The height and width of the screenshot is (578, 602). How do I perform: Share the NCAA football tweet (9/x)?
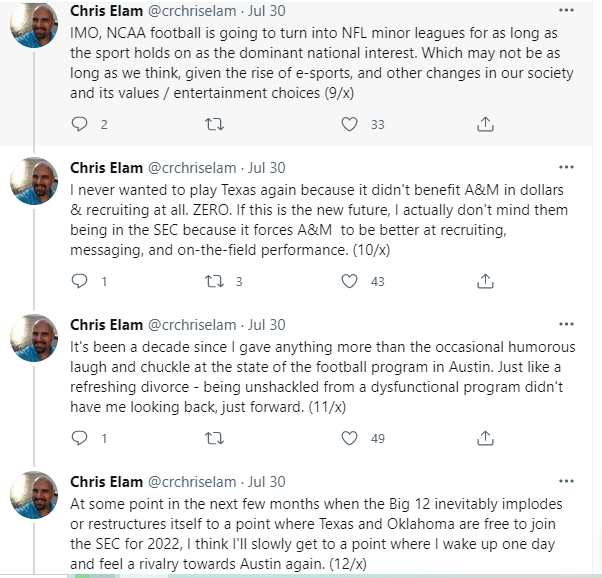pos(485,125)
